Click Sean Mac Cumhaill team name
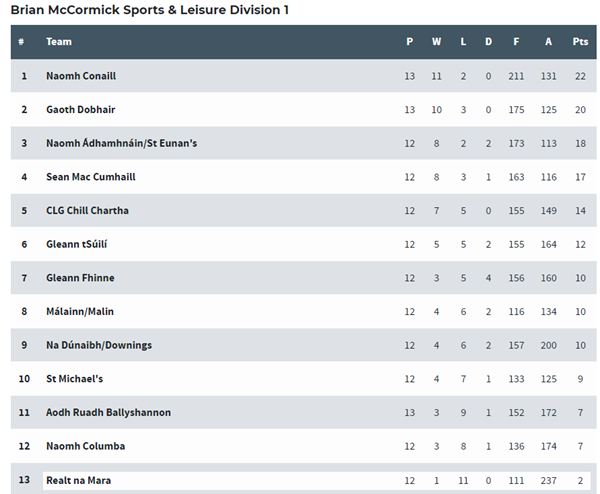Screen dimensions: 600x494 coord(91,177)
